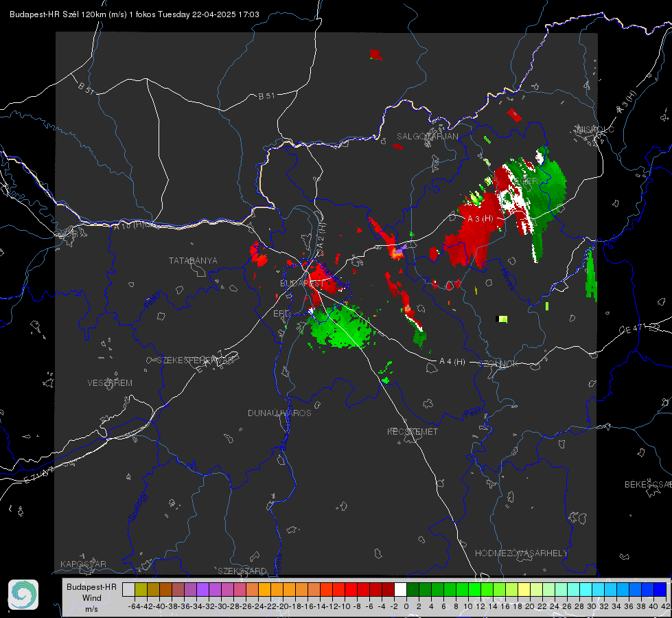Click the SZÉKESFEHÉRVÁR city label
Viewport: 672px width, 618px height.
[x=195, y=360]
